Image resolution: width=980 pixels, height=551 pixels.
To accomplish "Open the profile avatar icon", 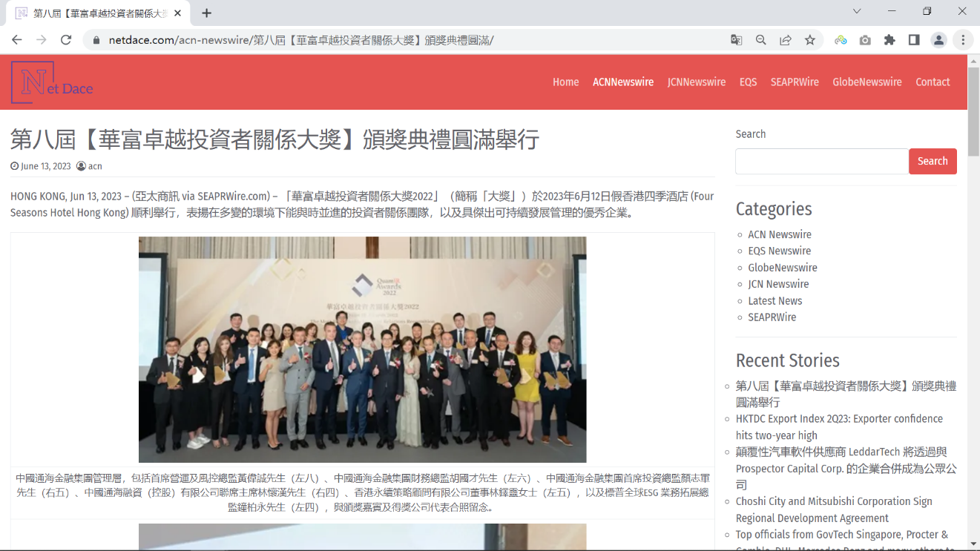I will point(938,40).
